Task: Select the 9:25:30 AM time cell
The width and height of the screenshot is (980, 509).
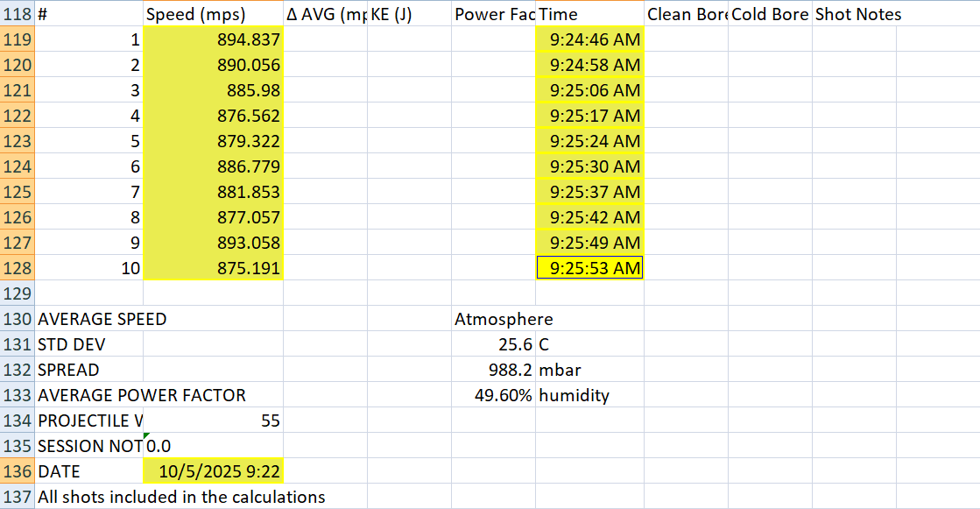Action: [589, 166]
